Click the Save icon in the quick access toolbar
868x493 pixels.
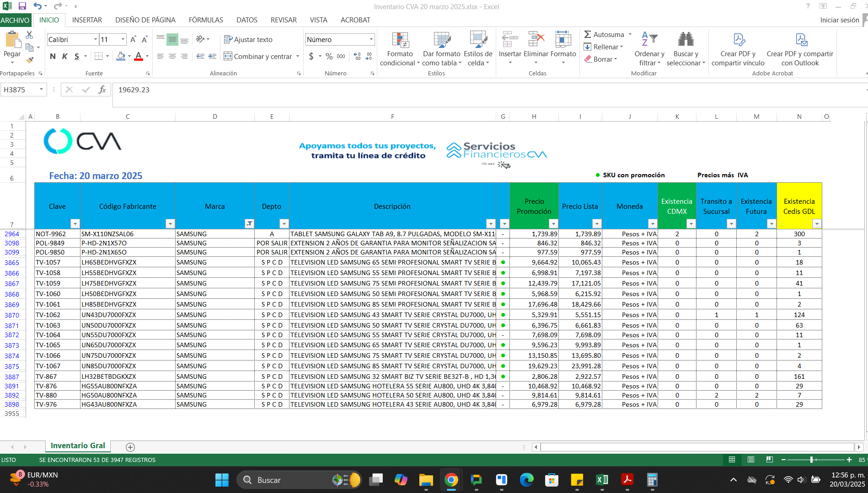pyautogui.click(x=22, y=6)
